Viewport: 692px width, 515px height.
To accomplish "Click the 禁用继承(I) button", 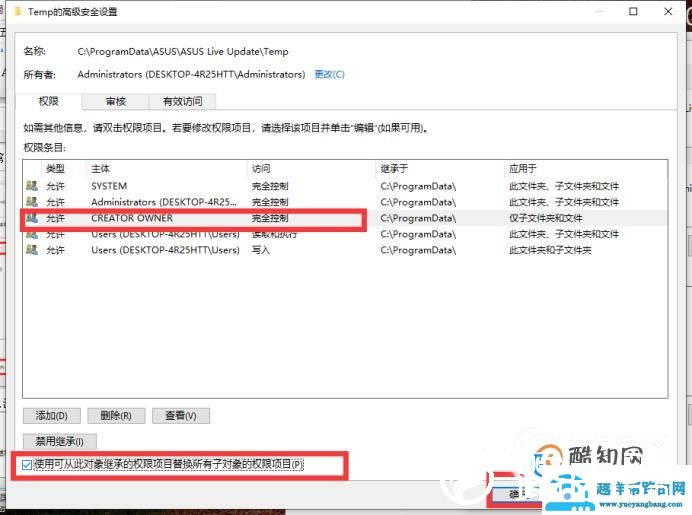I will [60, 441].
